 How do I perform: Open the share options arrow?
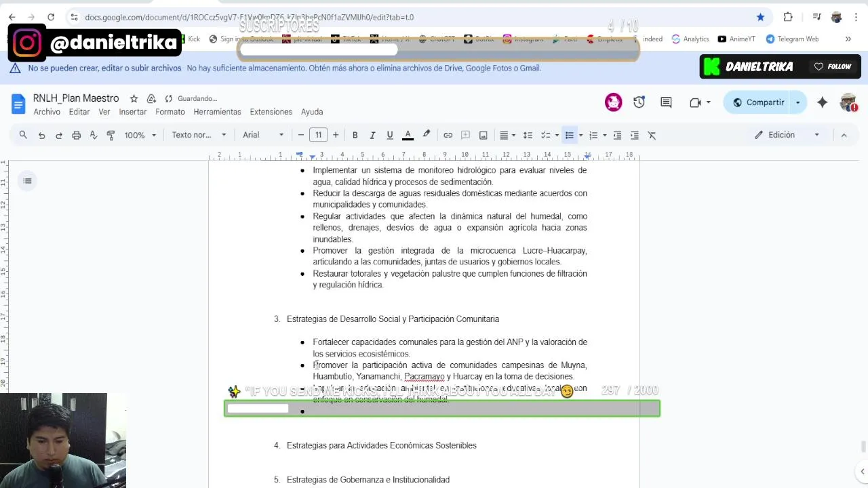798,102
